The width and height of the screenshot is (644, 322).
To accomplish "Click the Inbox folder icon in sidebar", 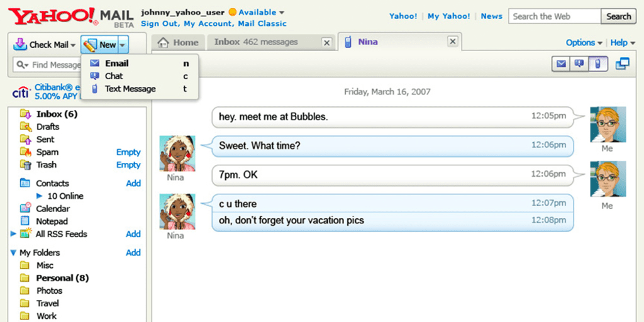I will [x=25, y=114].
